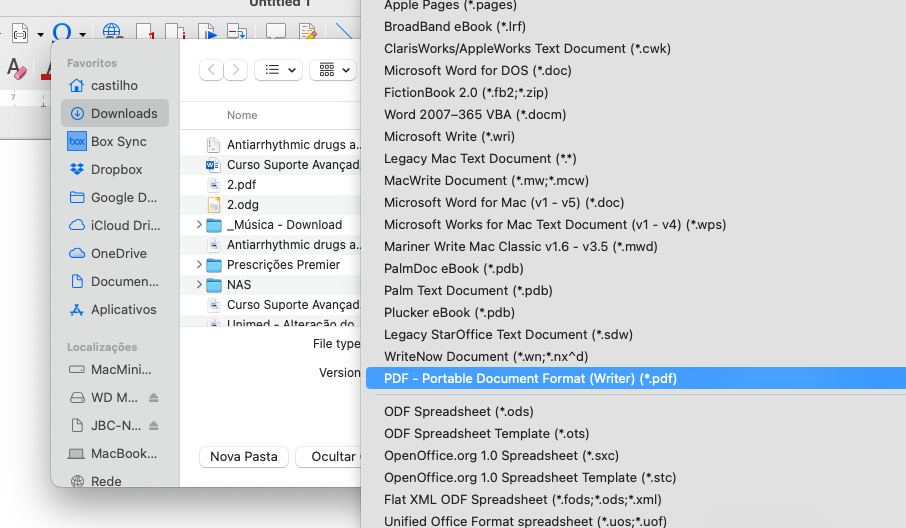Sort by the Nome column header
The width and height of the screenshot is (906, 528).
coord(242,115)
